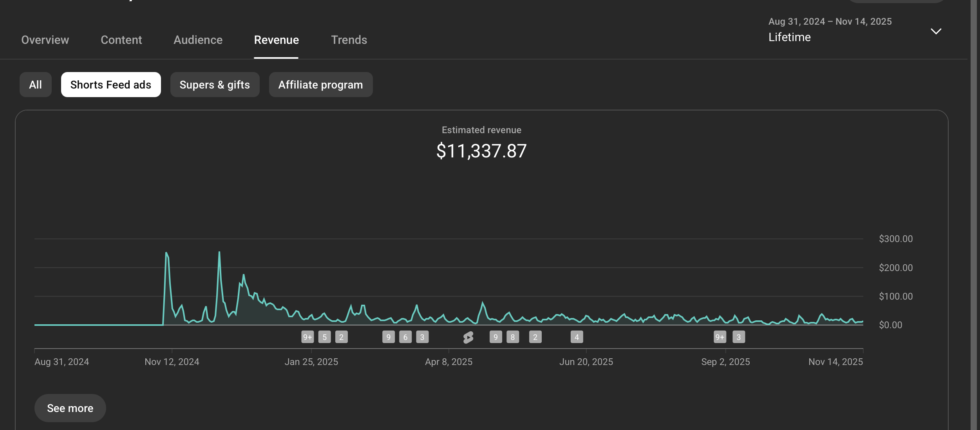This screenshot has width=980, height=430.
Task: Go to the Trends tab
Action: (349, 40)
